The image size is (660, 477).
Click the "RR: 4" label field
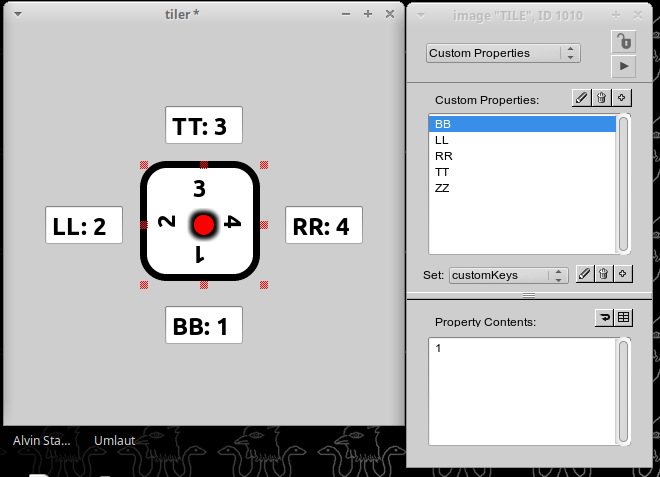(323, 226)
